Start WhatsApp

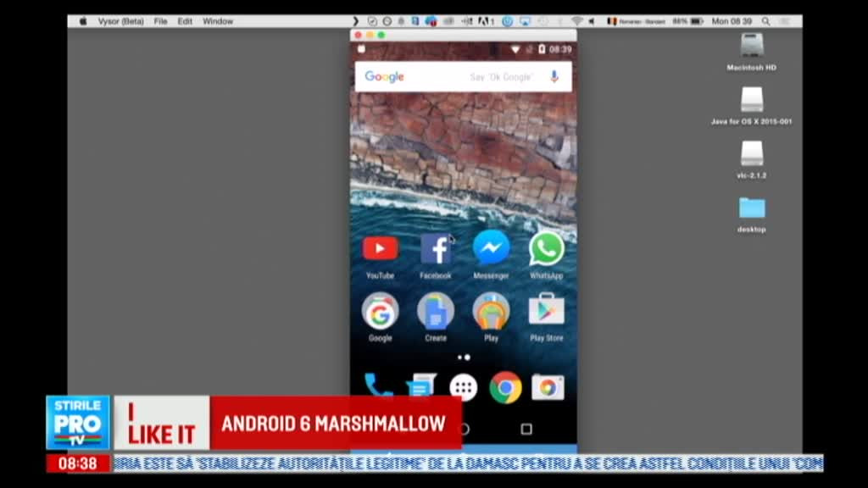pos(547,248)
